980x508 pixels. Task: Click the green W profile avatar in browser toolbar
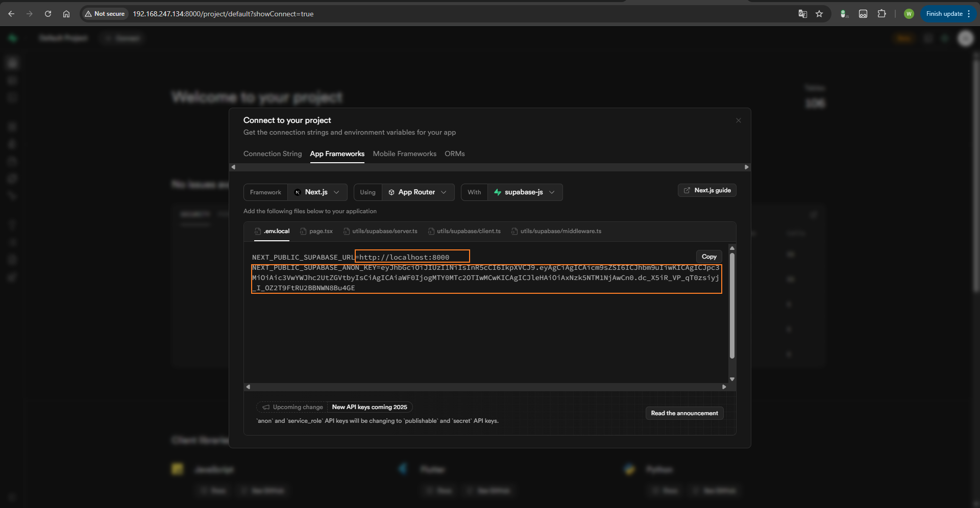[909, 14]
